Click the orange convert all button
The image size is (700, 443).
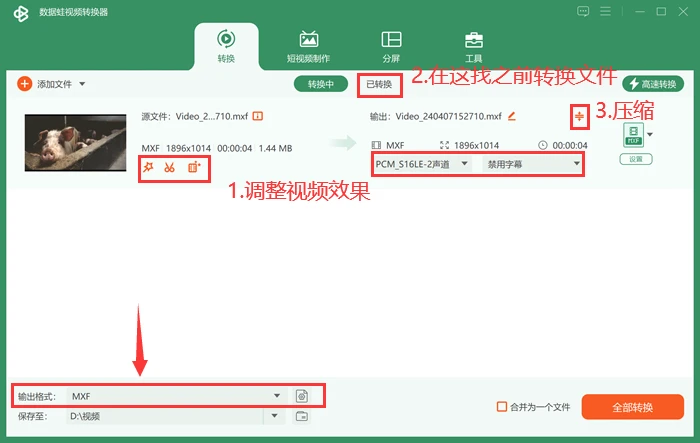coord(633,407)
